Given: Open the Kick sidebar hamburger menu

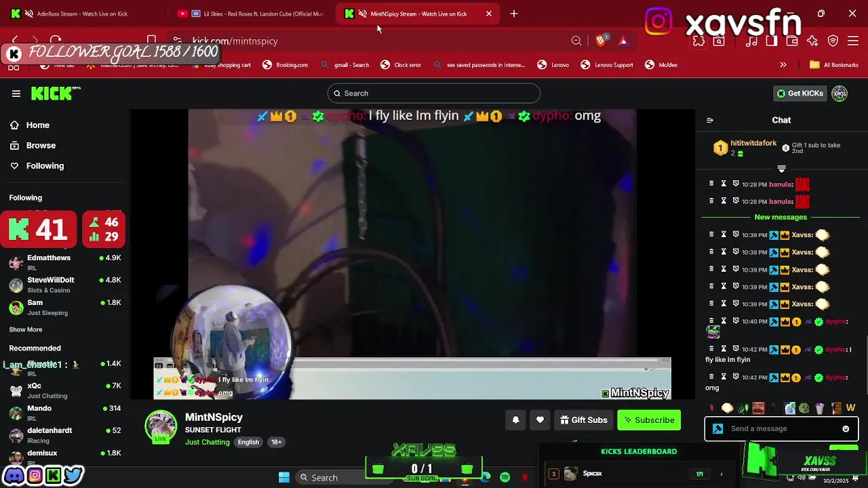Looking at the screenshot, I should click(16, 94).
